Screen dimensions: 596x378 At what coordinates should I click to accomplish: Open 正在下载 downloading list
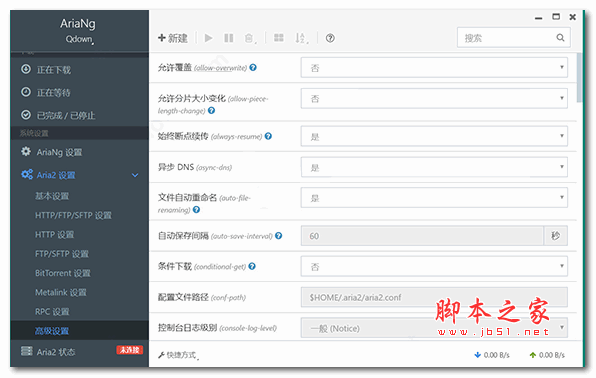point(80,70)
